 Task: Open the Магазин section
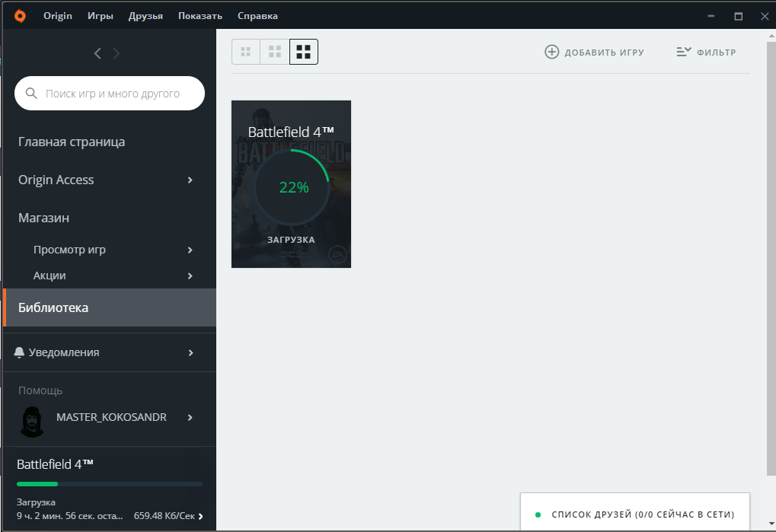[43, 218]
